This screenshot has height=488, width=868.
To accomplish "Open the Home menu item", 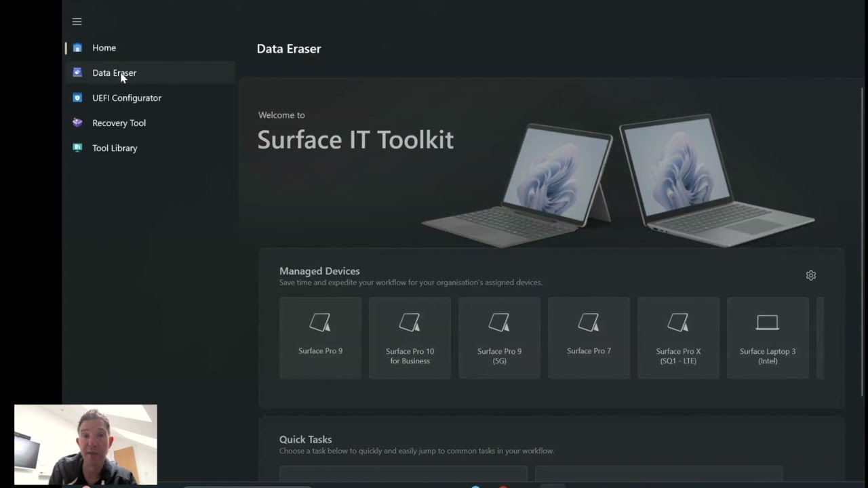I will pos(151,47).
